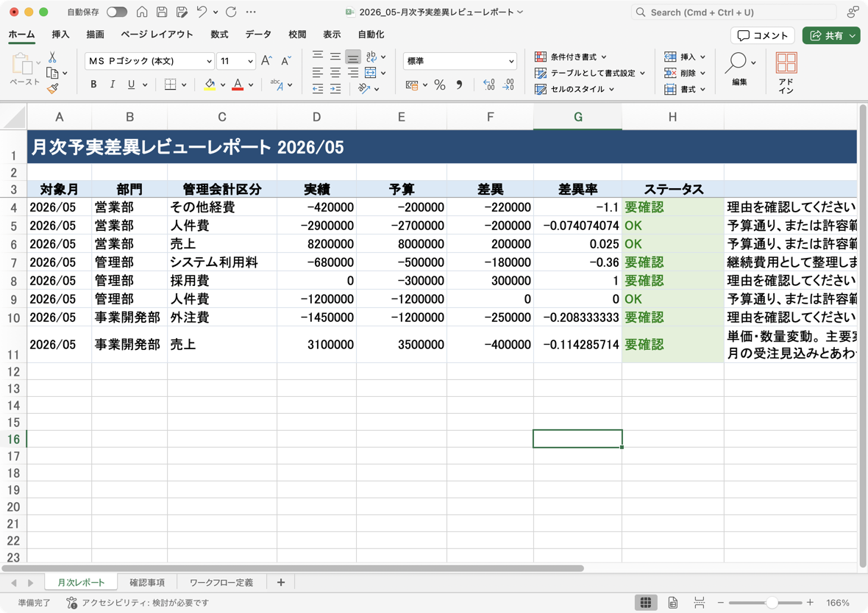Undo the last action
The image size is (868, 613).
coord(202,12)
